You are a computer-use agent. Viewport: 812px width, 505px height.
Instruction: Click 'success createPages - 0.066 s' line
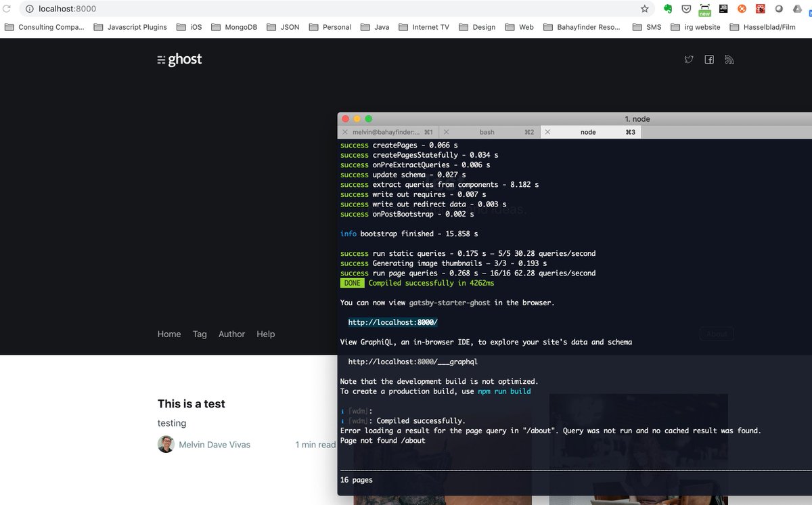click(x=399, y=145)
